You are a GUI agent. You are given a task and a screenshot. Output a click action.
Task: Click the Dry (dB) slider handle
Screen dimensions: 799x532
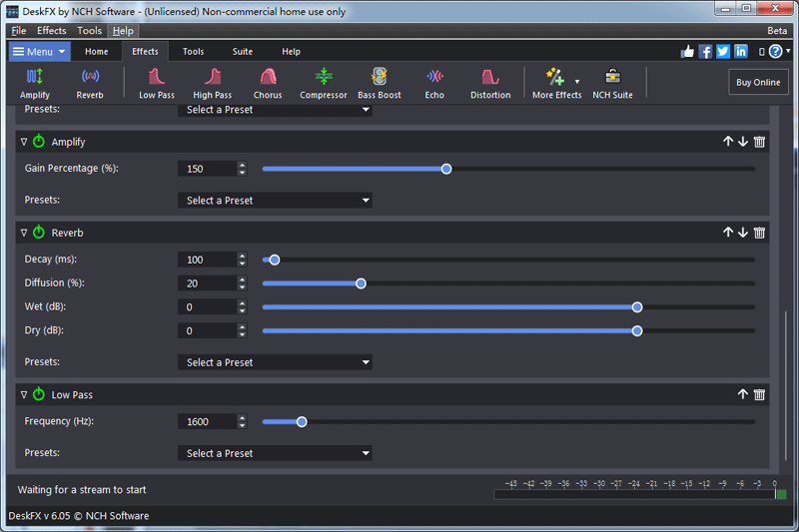(x=637, y=331)
